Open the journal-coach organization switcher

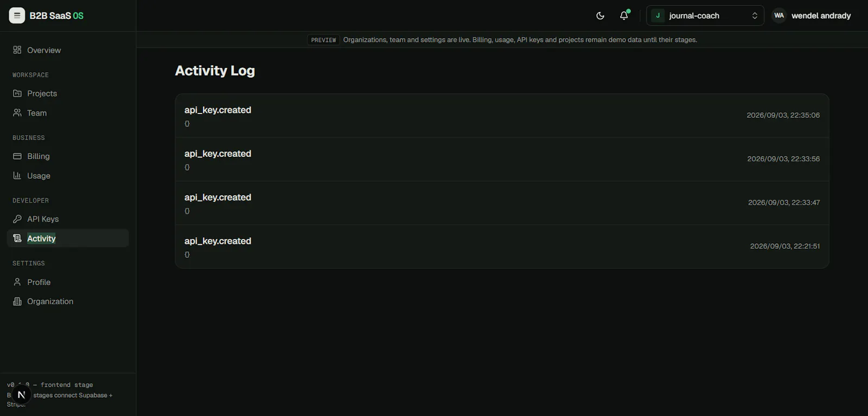[705, 16]
